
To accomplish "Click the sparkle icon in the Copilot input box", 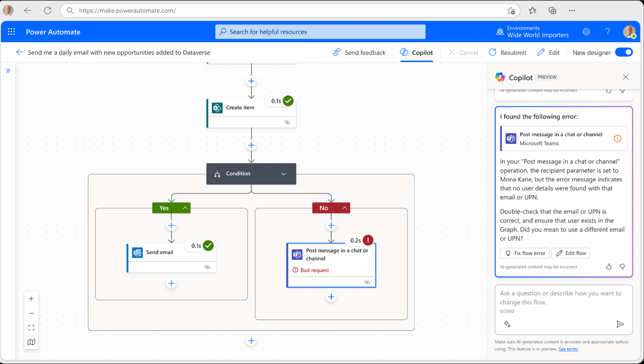I will [x=507, y=324].
